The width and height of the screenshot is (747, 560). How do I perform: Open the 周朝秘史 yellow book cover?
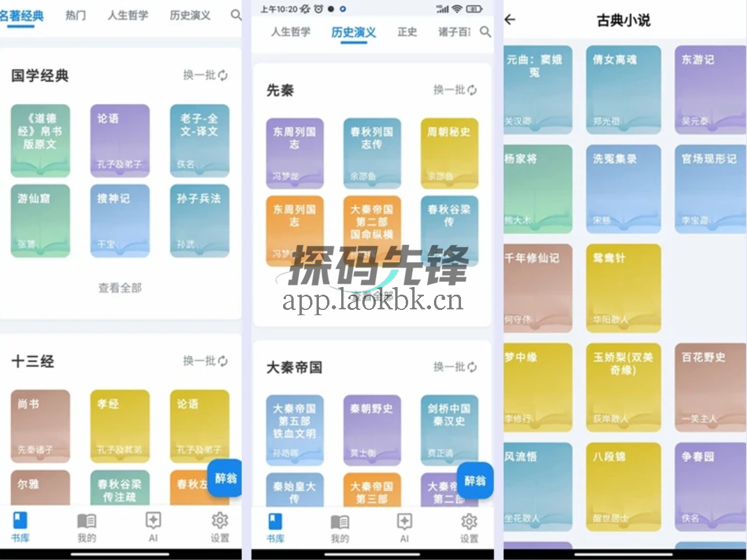pos(449,153)
